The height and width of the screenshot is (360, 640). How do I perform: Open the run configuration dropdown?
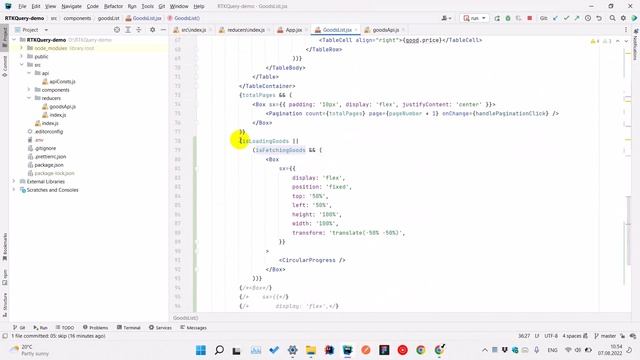[x=474, y=18]
